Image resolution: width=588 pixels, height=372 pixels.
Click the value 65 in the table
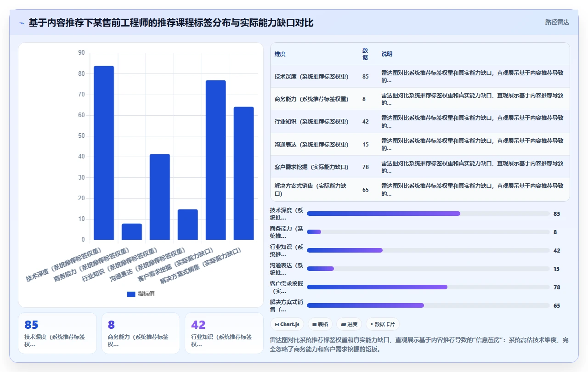click(365, 190)
